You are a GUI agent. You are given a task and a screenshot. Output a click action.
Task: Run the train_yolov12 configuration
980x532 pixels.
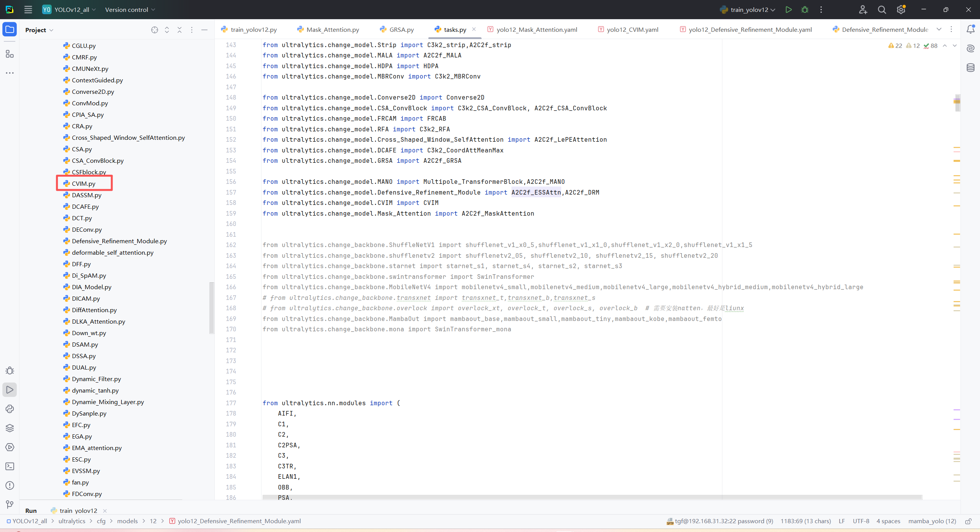point(788,10)
